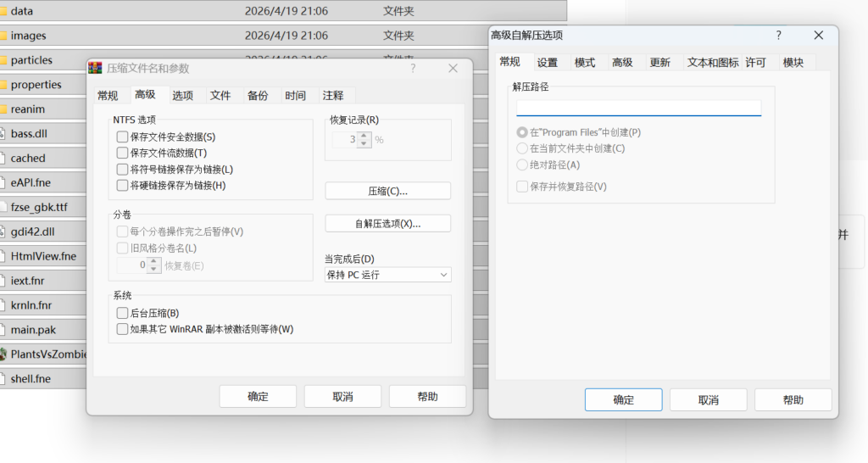Click the images folder icon
The width and height of the screenshot is (868, 463).
pos(3,36)
